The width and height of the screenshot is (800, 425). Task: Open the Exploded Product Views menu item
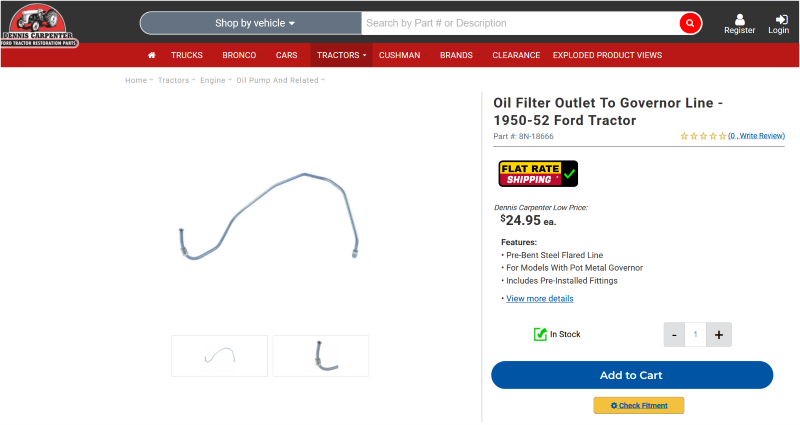pyautogui.click(x=607, y=55)
